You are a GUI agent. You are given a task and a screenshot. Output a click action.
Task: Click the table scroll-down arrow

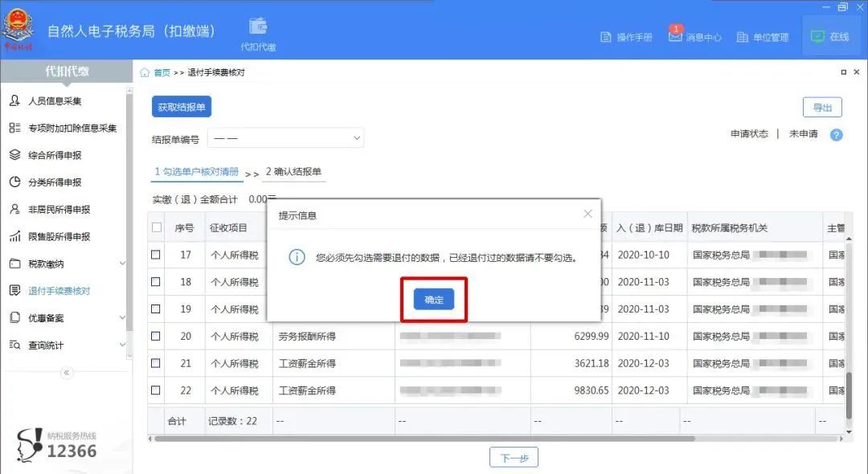(x=850, y=432)
